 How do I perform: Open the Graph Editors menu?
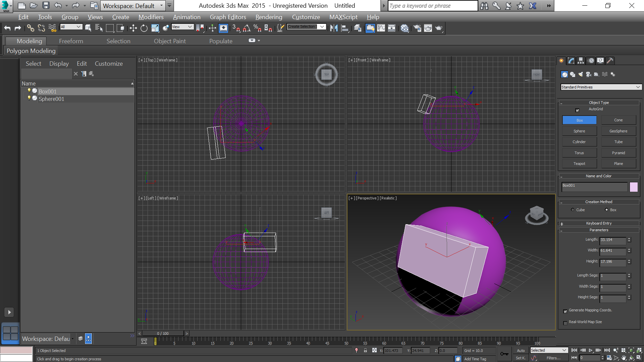228,17
